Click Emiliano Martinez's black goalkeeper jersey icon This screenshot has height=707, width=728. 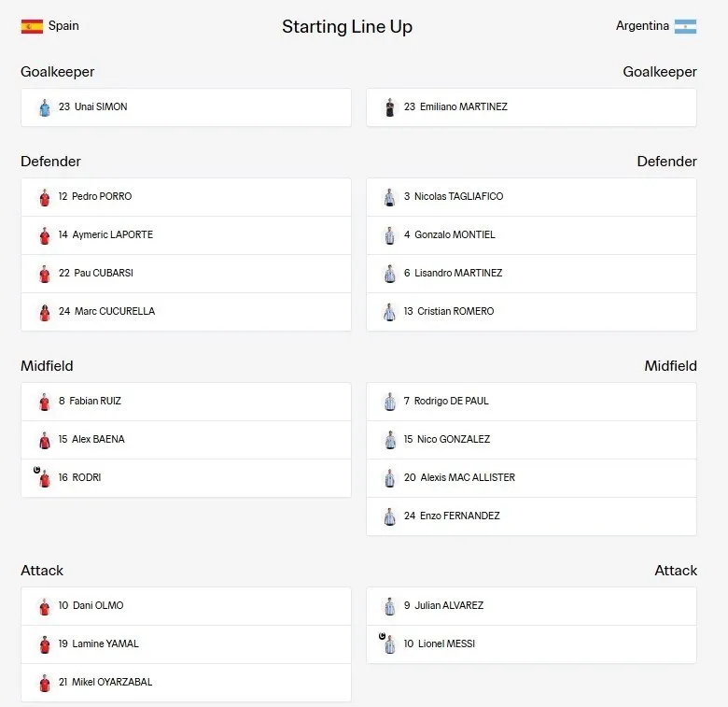pos(390,107)
